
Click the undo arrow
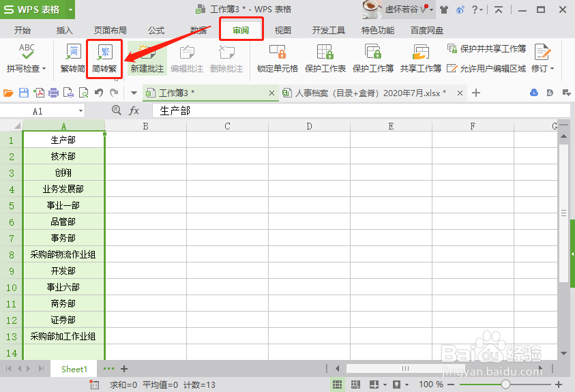99,93
